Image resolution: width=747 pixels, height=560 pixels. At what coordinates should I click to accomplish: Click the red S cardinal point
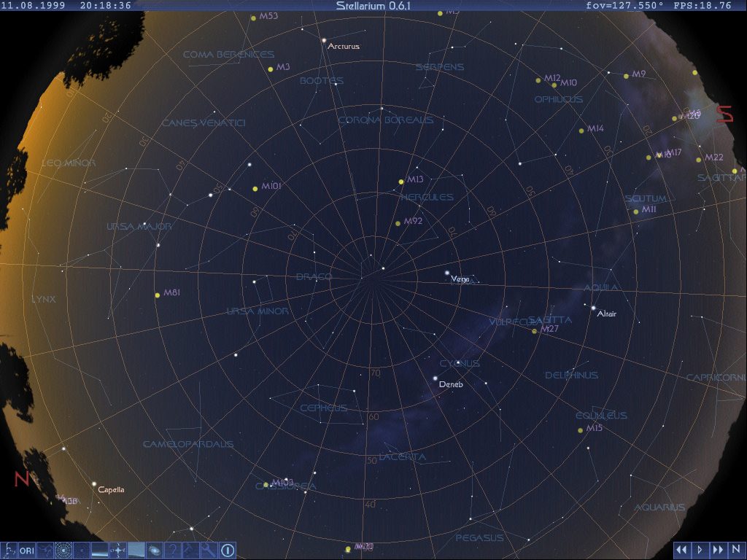pos(724,114)
